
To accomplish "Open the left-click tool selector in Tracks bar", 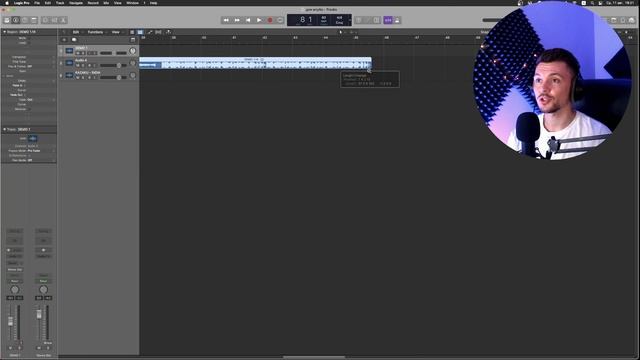I will click(x=342, y=32).
